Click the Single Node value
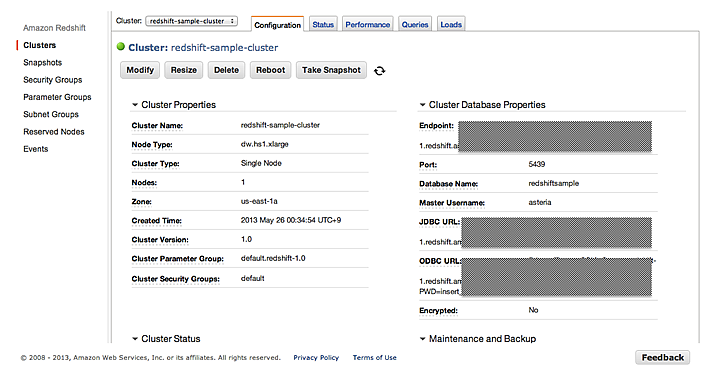Viewport: 710px width, 369px height. coord(261,163)
